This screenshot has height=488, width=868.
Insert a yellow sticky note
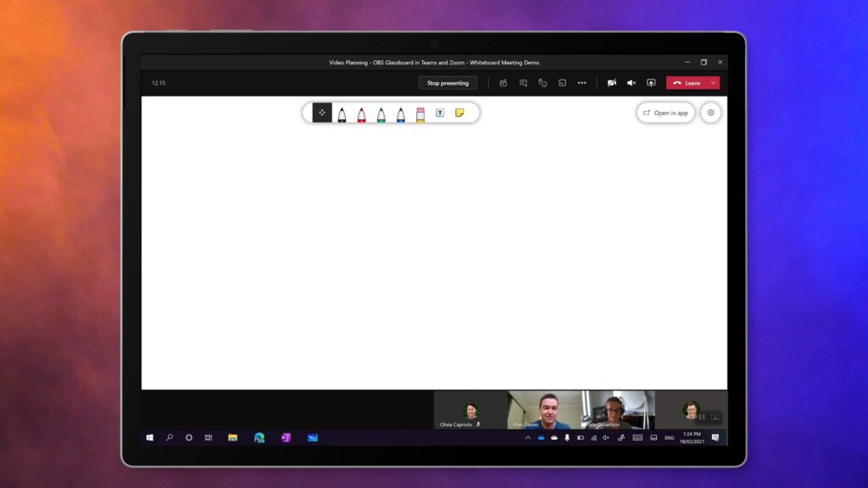point(459,113)
